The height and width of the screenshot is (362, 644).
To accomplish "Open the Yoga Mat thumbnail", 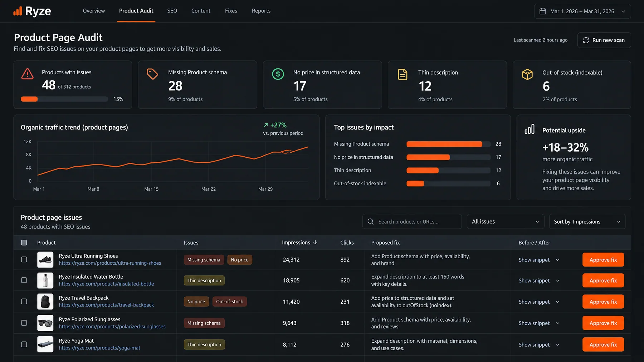I will coord(45,344).
